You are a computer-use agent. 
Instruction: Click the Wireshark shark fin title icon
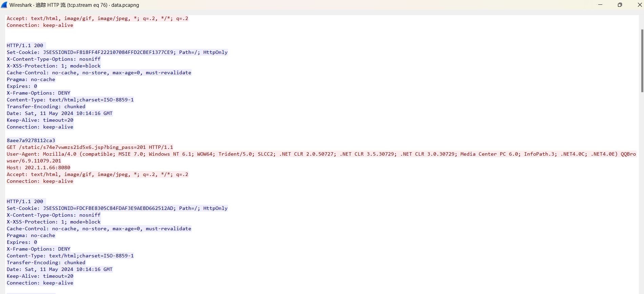point(4,5)
